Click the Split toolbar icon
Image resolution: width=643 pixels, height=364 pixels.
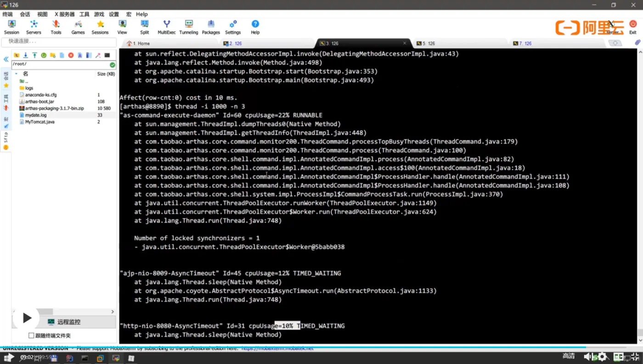[x=145, y=27]
